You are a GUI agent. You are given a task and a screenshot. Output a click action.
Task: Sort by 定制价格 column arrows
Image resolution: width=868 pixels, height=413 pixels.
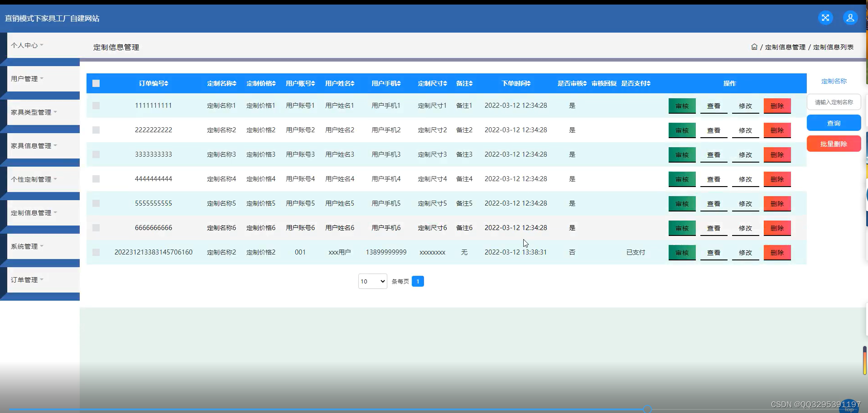click(x=274, y=83)
